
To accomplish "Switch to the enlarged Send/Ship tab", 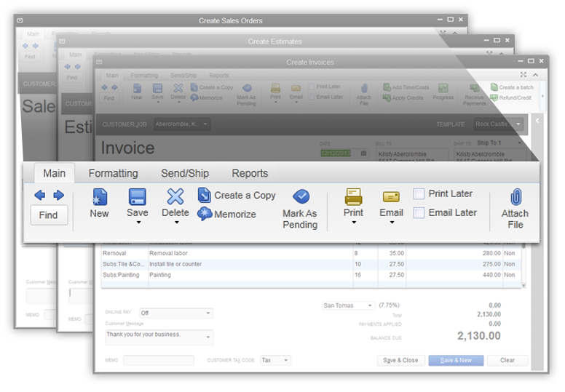I will [x=185, y=173].
